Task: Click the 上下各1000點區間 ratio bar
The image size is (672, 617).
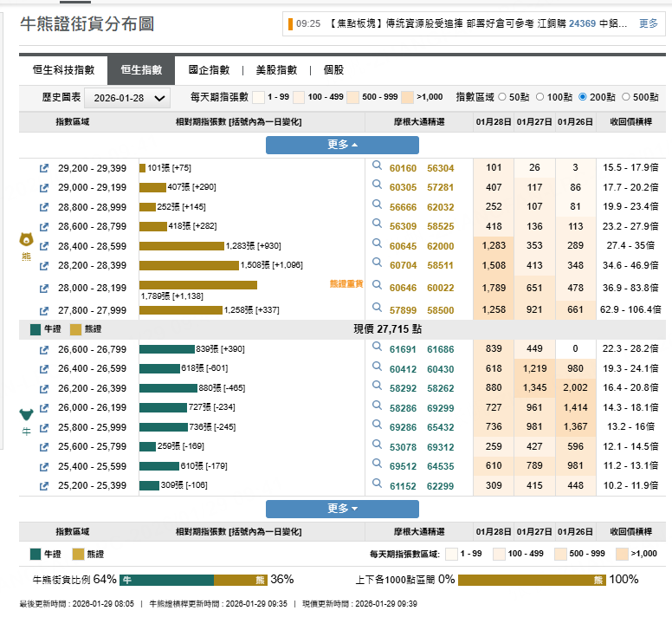Action: coord(532,580)
